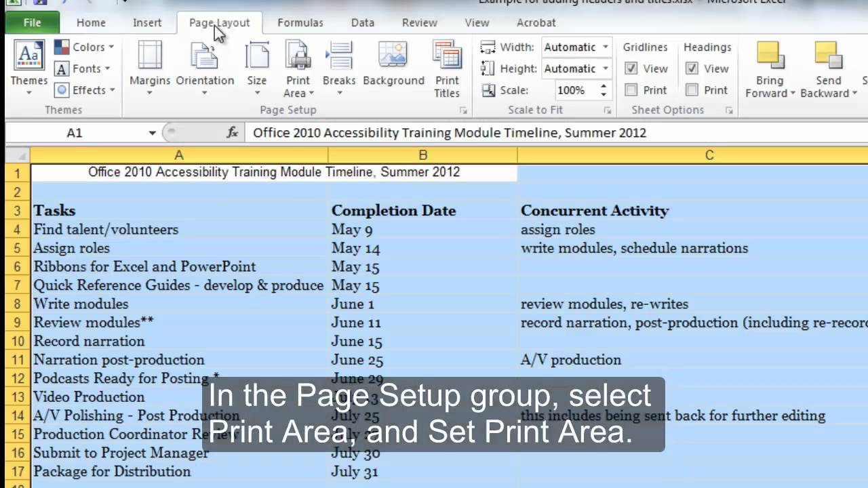Screen dimensions: 868x488
Task: Click the 'July 31' date cell
Action: (422, 472)
